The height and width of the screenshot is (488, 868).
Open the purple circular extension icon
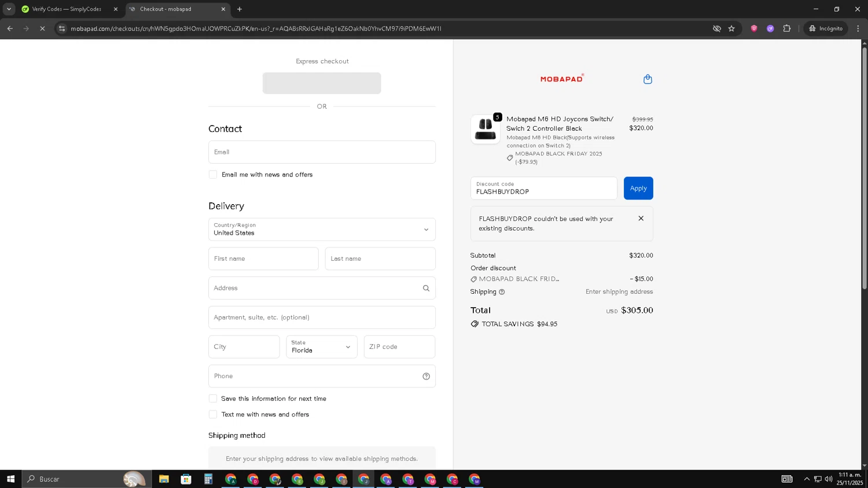(x=770, y=28)
